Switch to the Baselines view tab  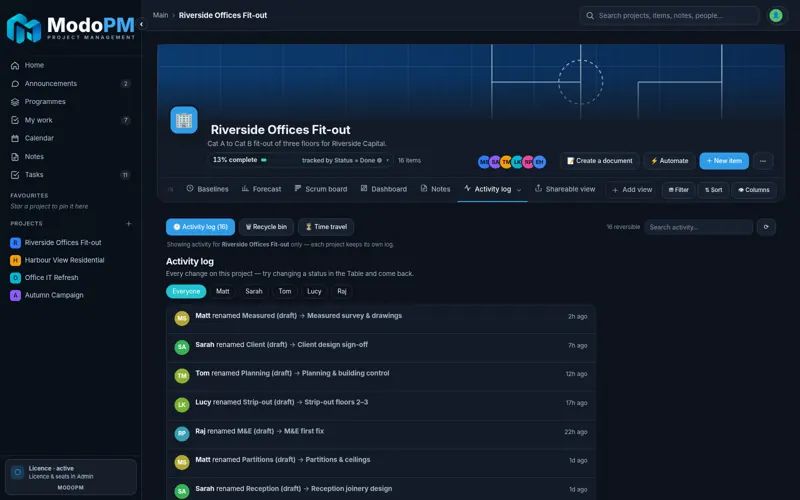207,189
